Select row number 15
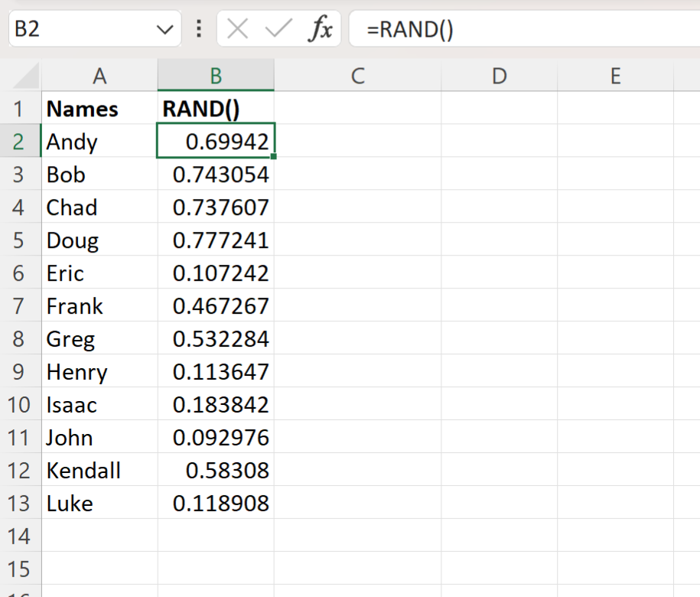Screen dimensions: 700x597 (x=21, y=569)
